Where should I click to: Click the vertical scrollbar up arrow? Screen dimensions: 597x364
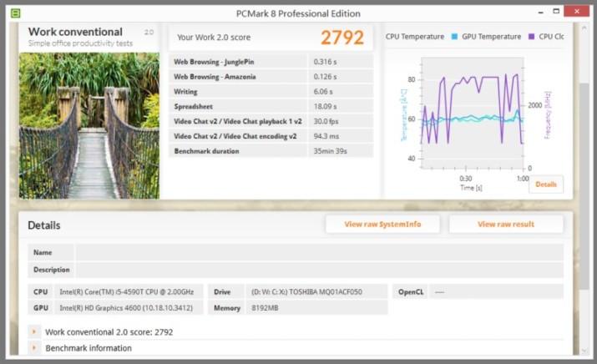click(584, 28)
